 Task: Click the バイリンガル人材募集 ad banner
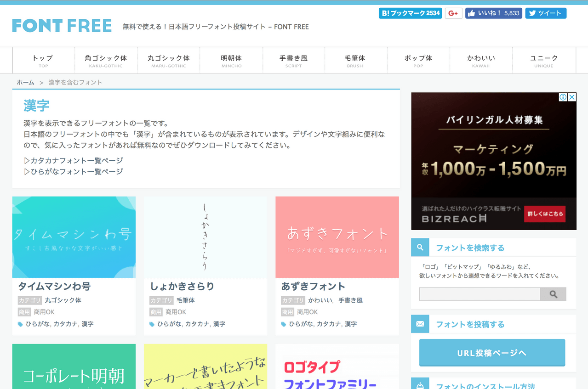[x=494, y=161]
